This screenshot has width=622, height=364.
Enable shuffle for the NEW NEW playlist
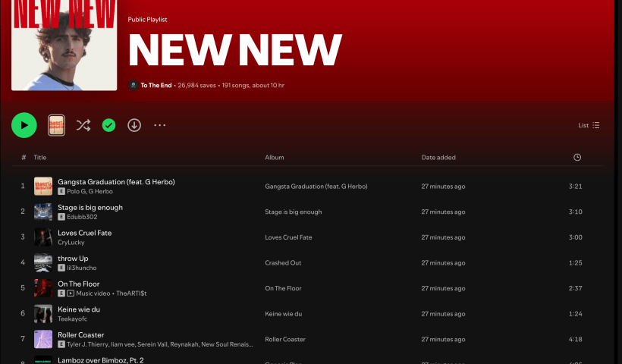click(x=83, y=125)
